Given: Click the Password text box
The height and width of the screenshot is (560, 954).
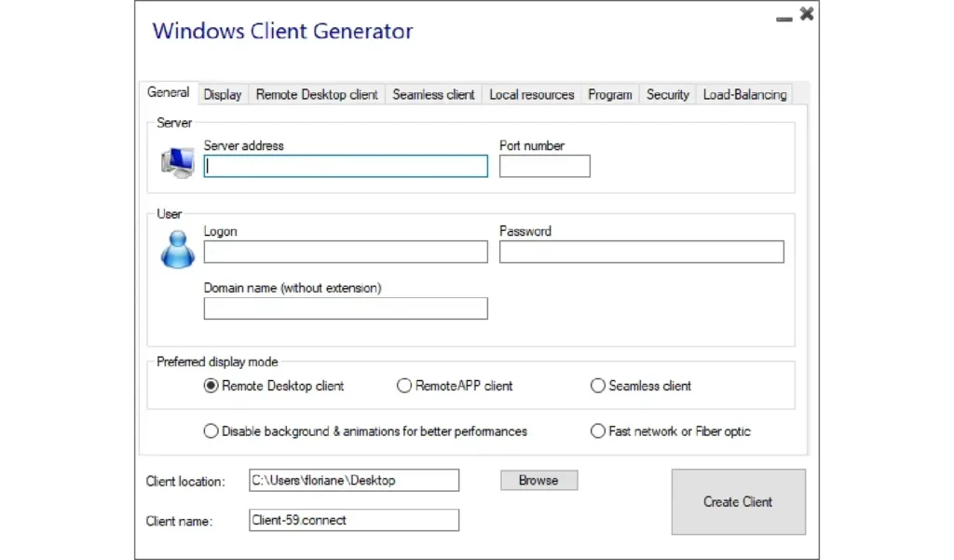Looking at the screenshot, I should (641, 252).
